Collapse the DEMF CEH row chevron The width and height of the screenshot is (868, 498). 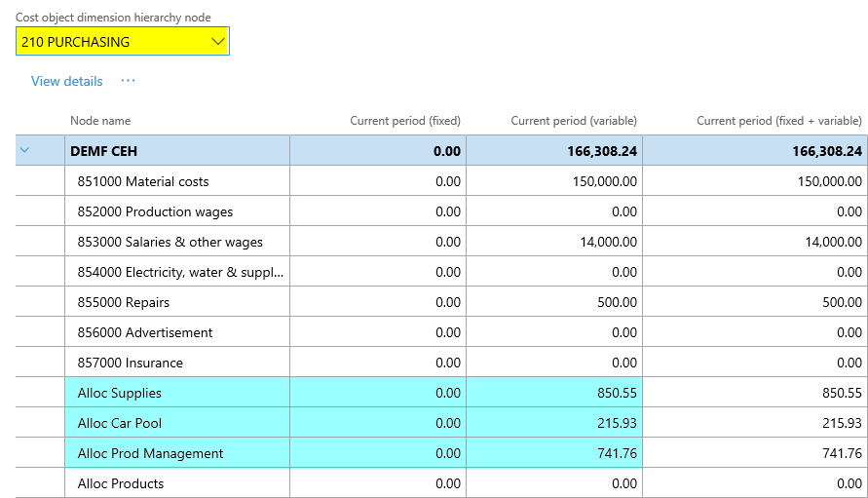(25, 151)
